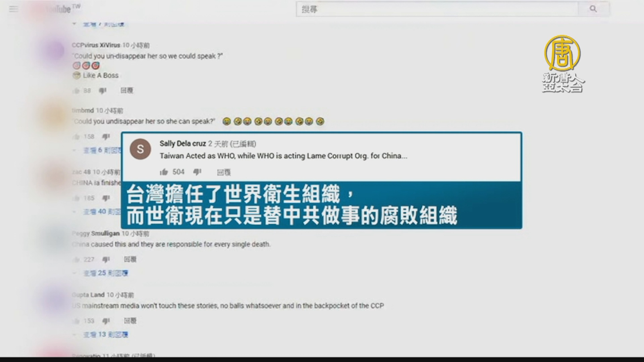Screen dimensions: 644x362
Task: Dislike Sally Dela cruz's comment
Action: (x=197, y=172)
